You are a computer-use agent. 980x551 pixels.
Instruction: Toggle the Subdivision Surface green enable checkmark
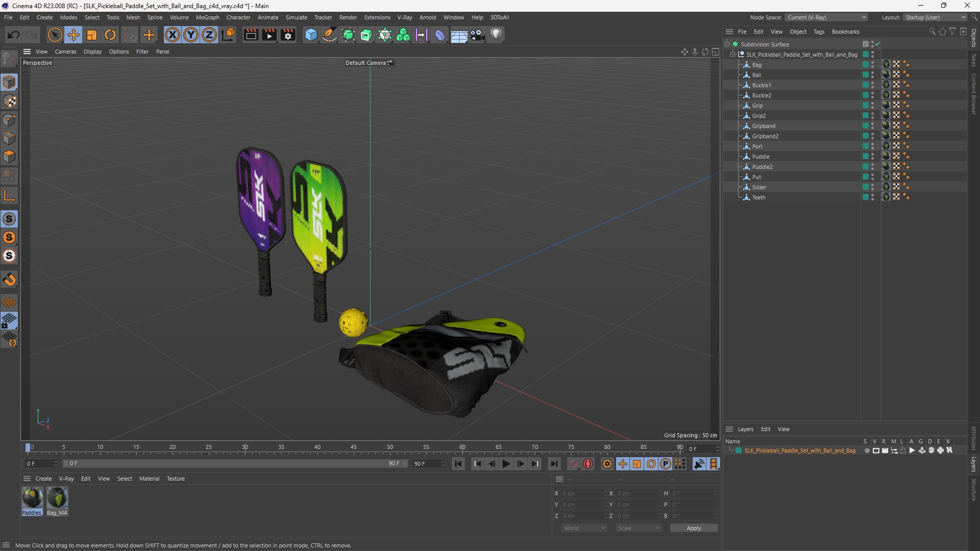tap(877, 44)
